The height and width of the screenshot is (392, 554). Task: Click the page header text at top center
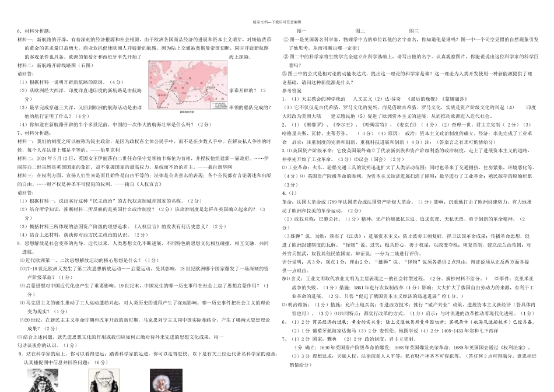coord(277,22)
